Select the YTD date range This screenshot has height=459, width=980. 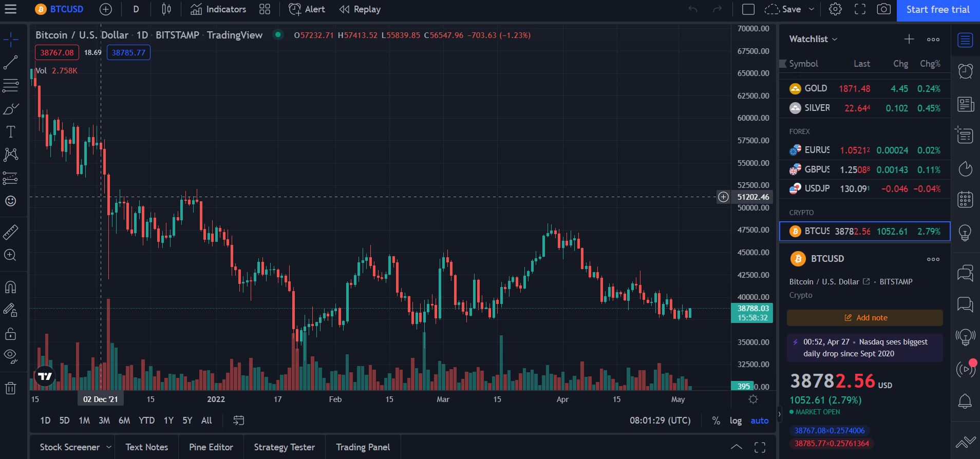coord(146,420)
